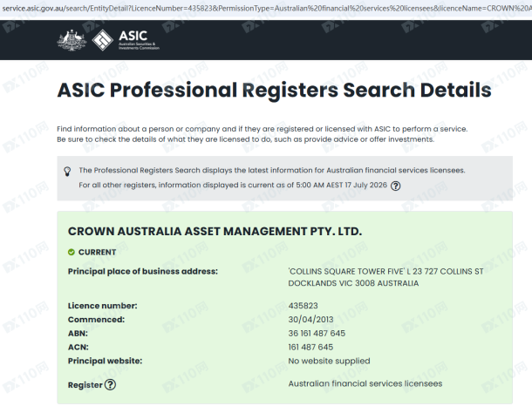Click the 'Be sure to check the details' line
The width and height of the screenshot is (532, 406).
point(246,139)
